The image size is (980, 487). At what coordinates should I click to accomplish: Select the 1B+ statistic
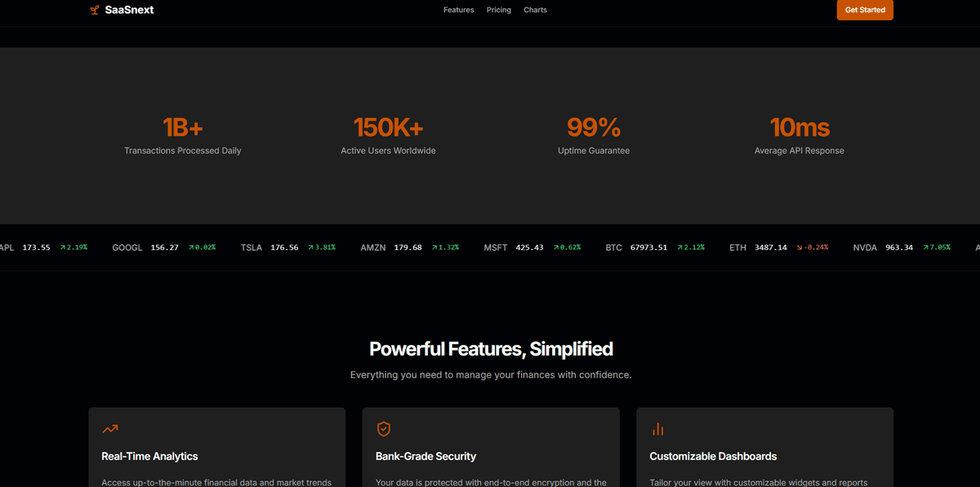(x=183, y=127)
